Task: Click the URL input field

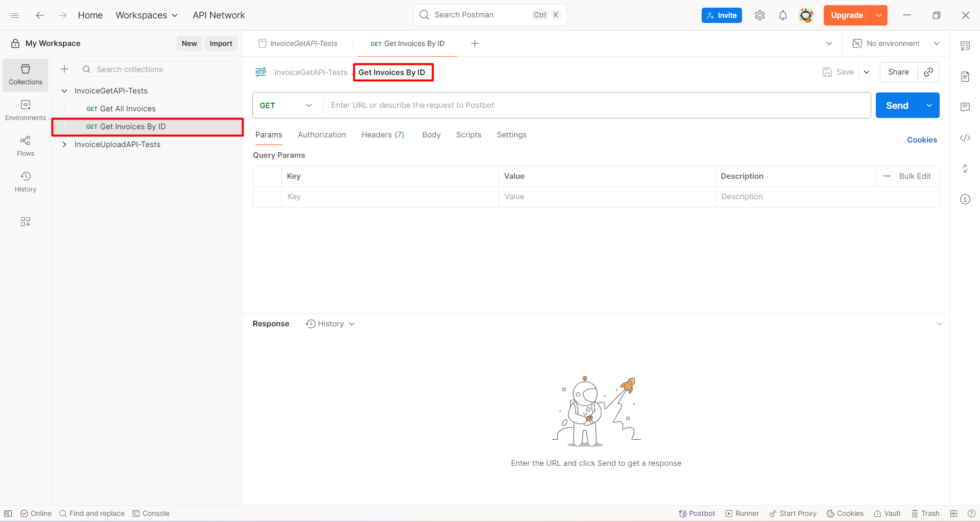Action: click(x=562, y=105)
